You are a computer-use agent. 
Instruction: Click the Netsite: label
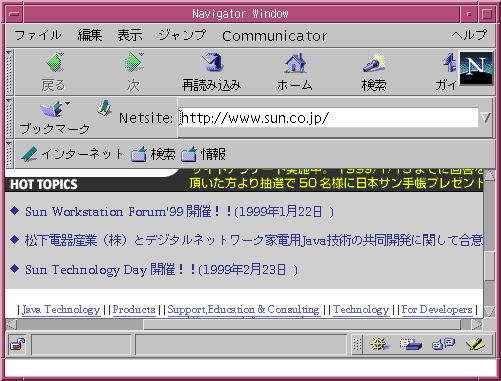146,118
